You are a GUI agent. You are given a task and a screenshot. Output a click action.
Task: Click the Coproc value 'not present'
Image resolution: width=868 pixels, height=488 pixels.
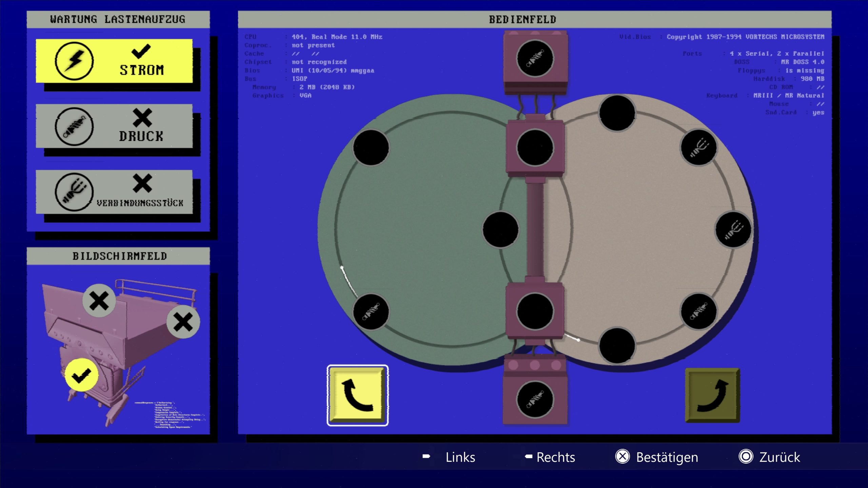pos(313,45)
